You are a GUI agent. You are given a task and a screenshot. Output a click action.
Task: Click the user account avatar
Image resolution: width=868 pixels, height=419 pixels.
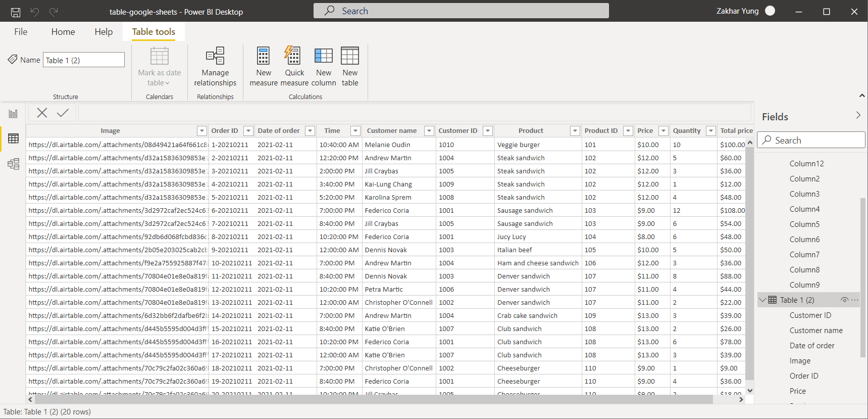tap(770, 11)
